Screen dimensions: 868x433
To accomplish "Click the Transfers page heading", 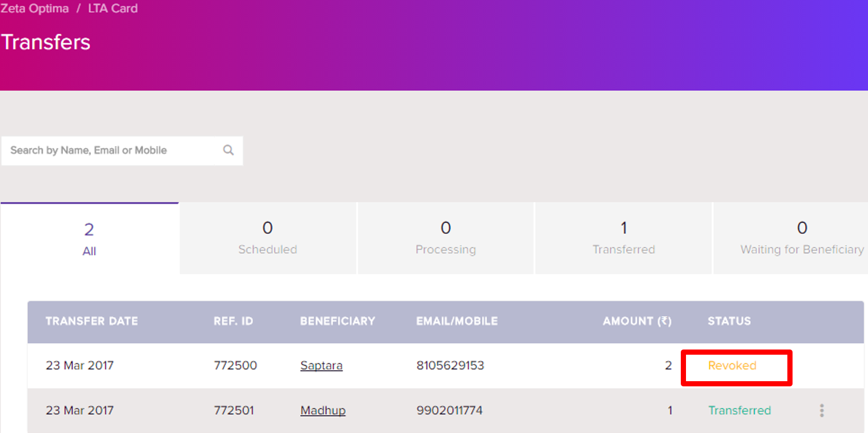I will [46, 43].
